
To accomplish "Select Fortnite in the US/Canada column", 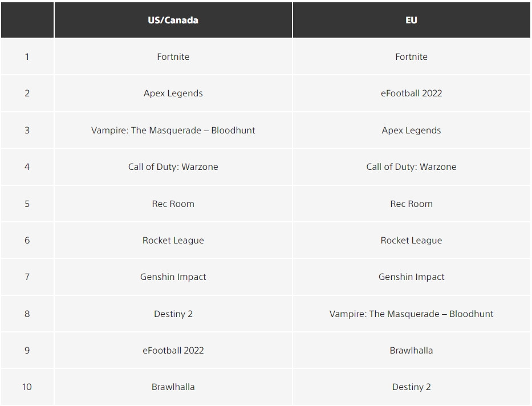I will click(173, 57).
